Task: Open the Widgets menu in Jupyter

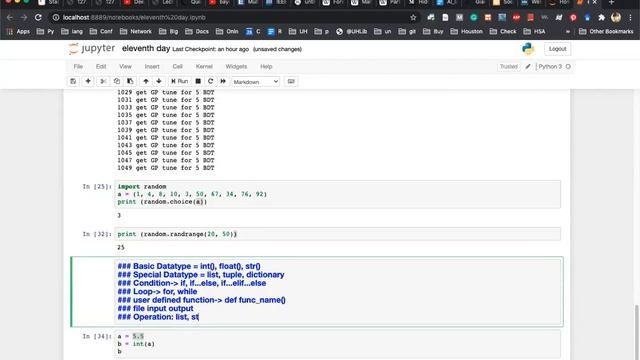Action: [236, 67]
